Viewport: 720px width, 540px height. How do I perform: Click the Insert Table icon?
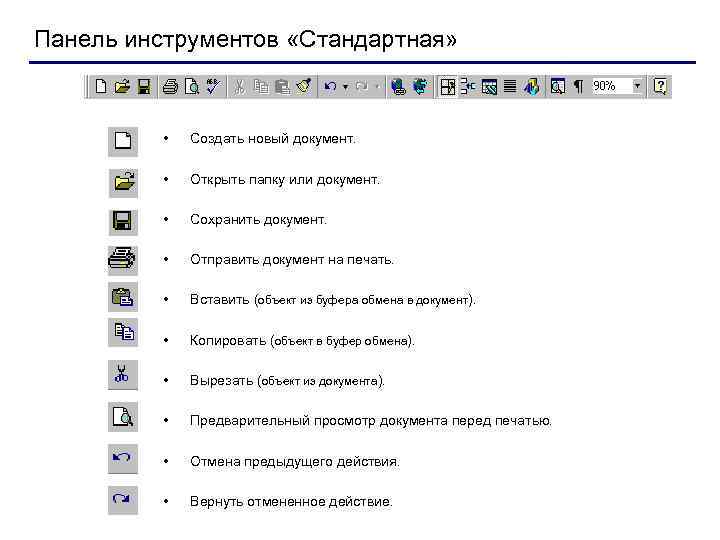click(x=468, y=86)
